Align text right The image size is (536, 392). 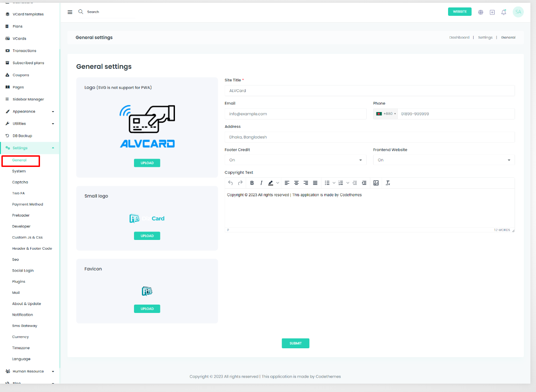tap(306, 183)
